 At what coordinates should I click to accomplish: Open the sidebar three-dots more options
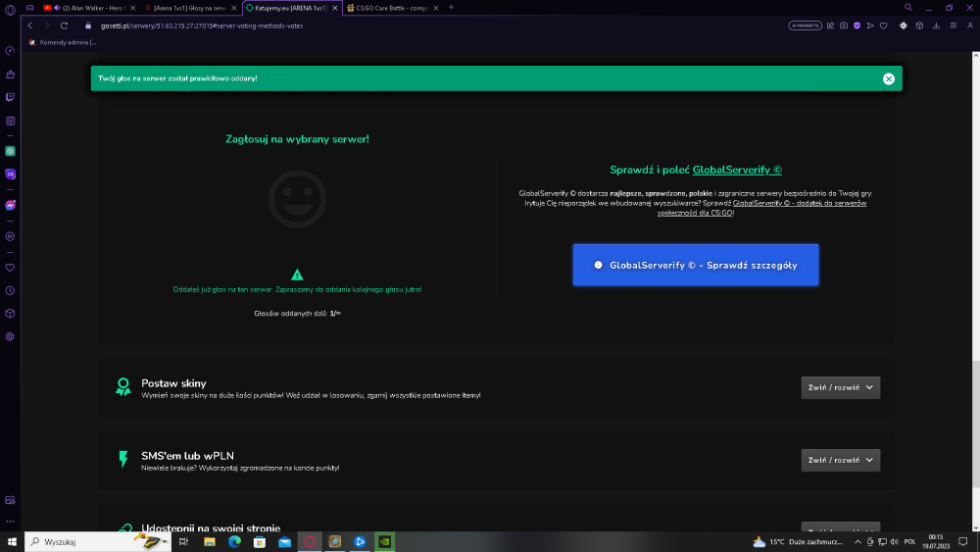[10, 521]
